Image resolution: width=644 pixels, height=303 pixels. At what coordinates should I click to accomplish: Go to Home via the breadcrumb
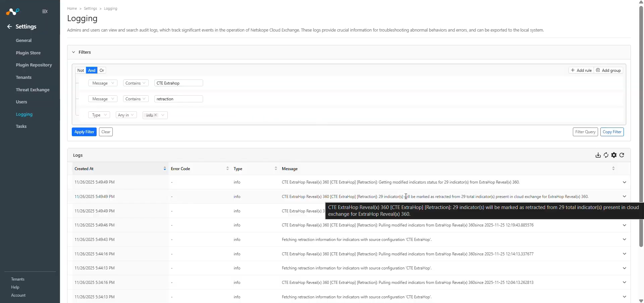(72, 8)
